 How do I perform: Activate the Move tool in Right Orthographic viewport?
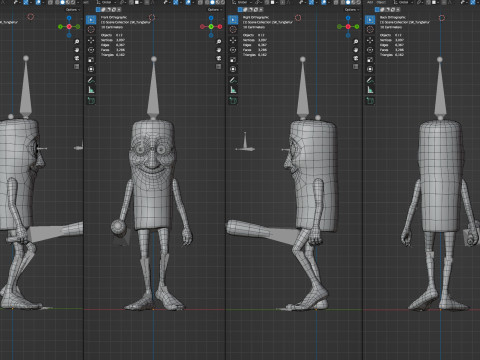click(x=233, y=40)
